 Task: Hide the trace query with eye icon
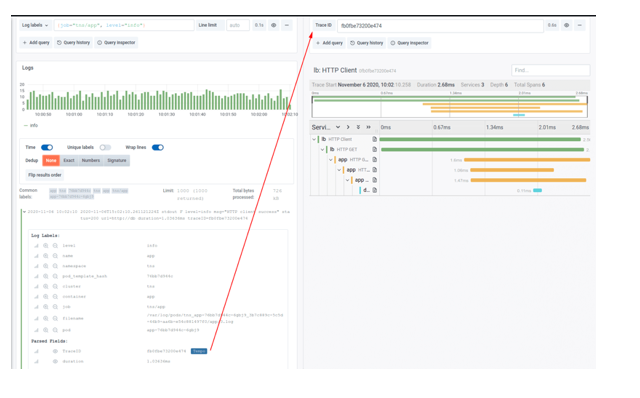coord(567,25)
